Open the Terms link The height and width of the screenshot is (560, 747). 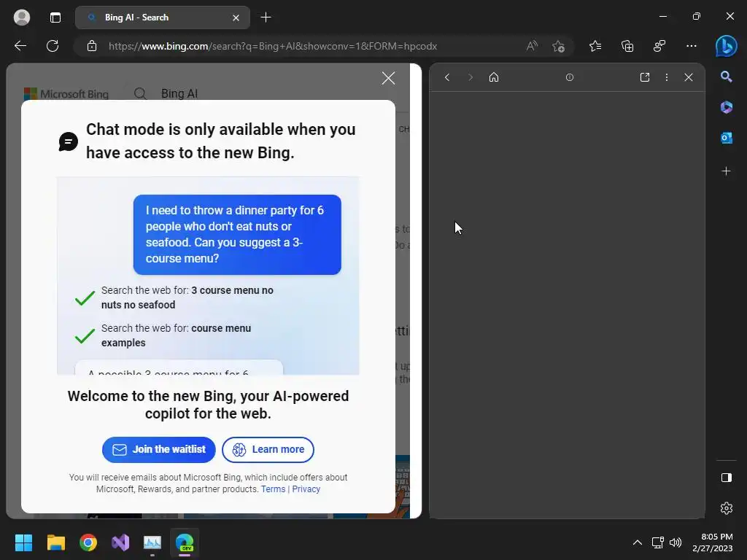[273, 489]
